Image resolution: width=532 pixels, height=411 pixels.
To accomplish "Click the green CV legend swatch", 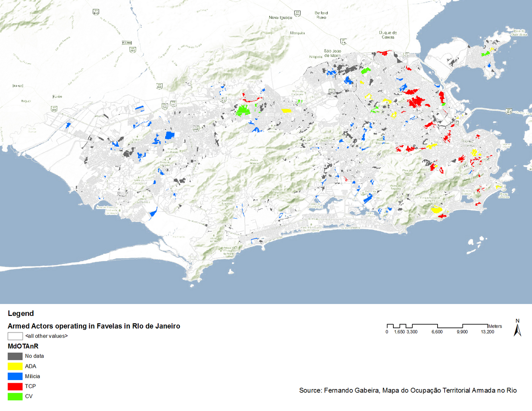I will 15,396.
